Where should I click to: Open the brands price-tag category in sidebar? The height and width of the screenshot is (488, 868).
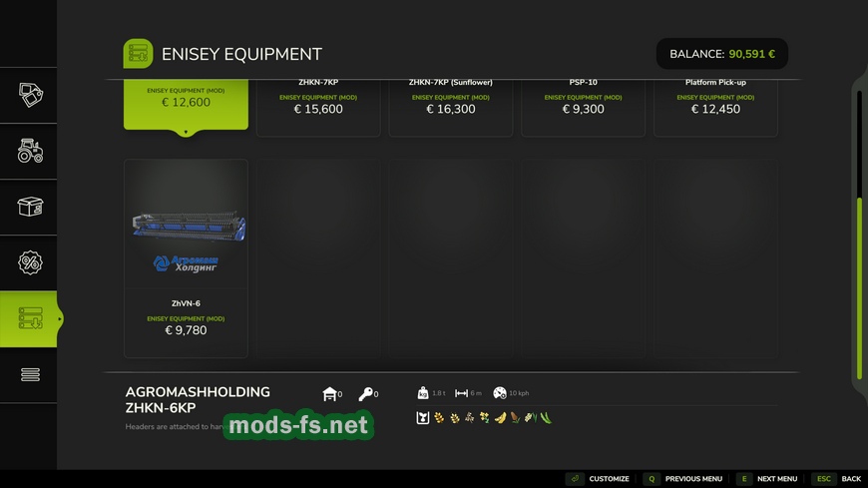[x=30, y=95]
